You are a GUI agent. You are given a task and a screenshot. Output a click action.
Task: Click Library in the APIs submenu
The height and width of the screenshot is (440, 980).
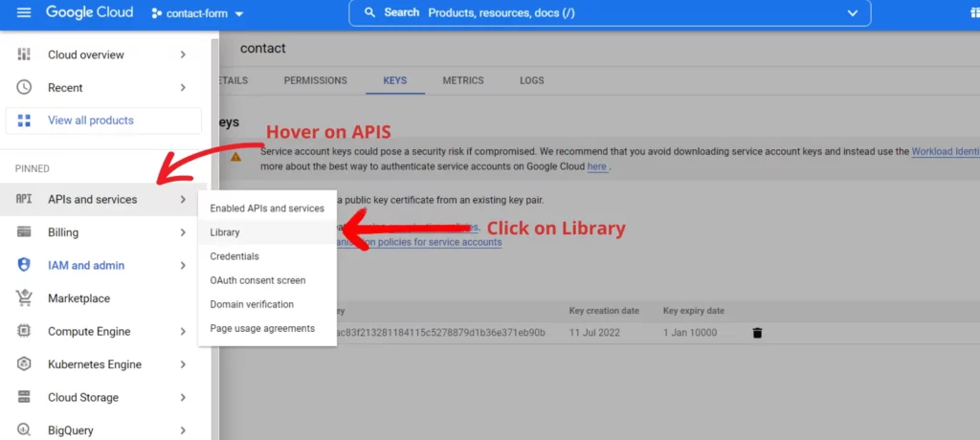(267, 231)
